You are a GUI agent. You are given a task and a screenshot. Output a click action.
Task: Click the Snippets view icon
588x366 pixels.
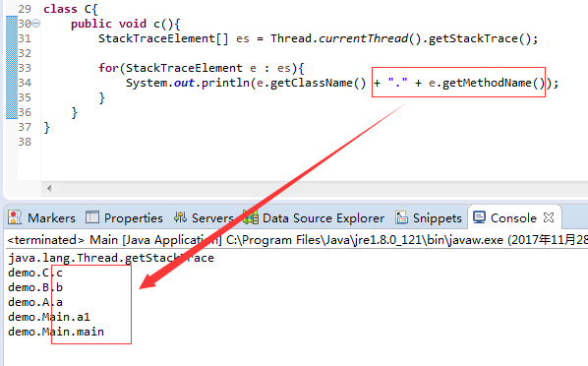click(x=401, y=217)
